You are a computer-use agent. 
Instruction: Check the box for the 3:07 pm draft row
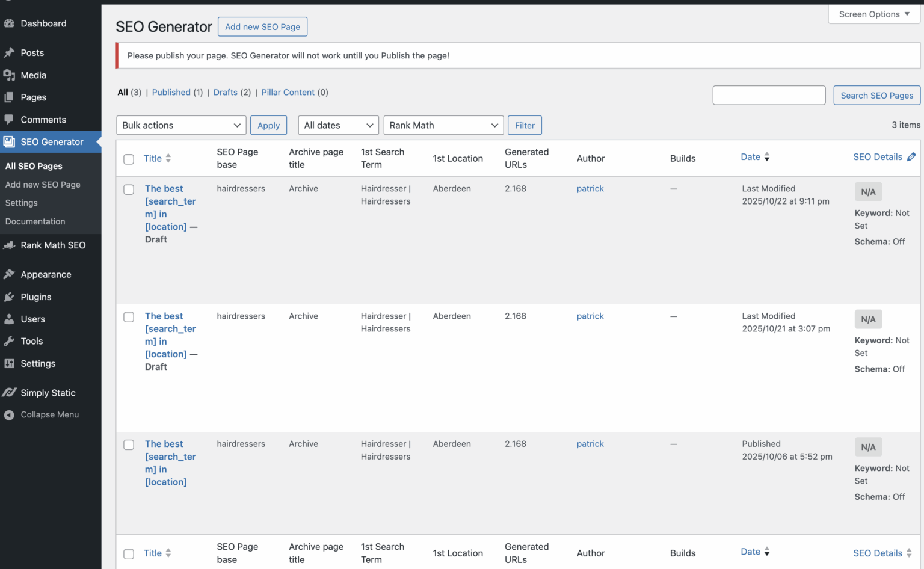pyautogui.click(x=129, y=317)
